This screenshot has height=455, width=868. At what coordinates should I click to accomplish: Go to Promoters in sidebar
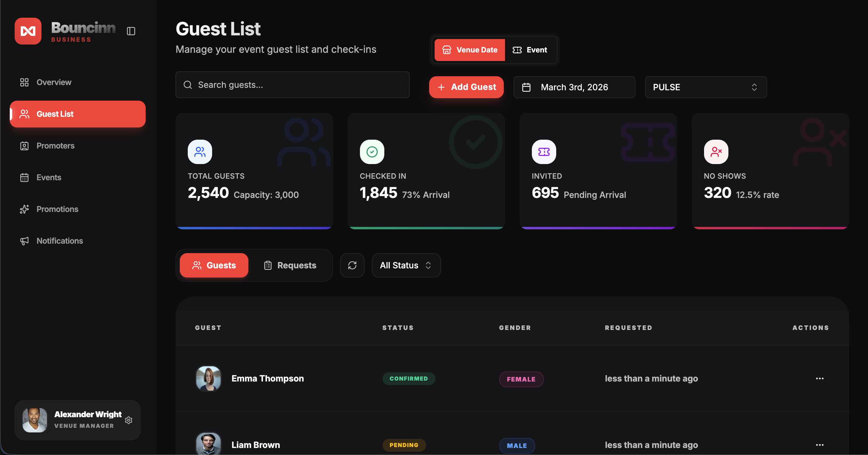point(55,145)
